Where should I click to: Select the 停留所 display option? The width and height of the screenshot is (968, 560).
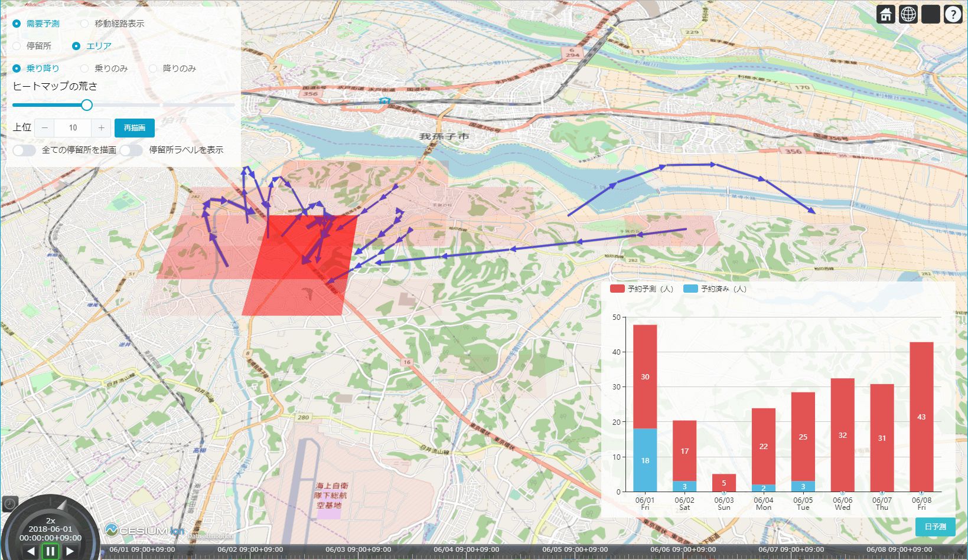pos(15,45)
